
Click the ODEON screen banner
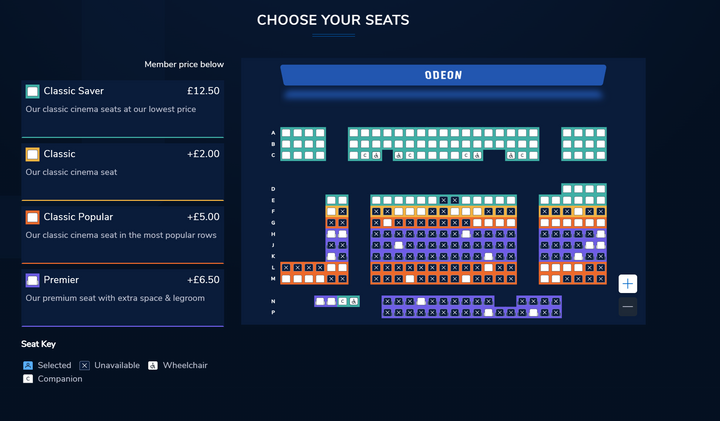pos(443,75)
